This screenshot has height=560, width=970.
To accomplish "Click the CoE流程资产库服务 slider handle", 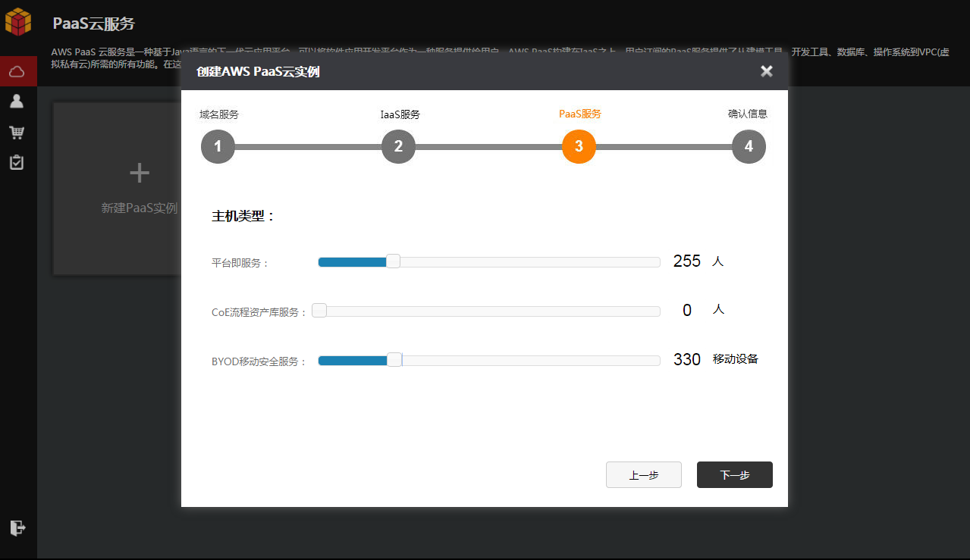I will pyautogui.click(x=319, y=310).
